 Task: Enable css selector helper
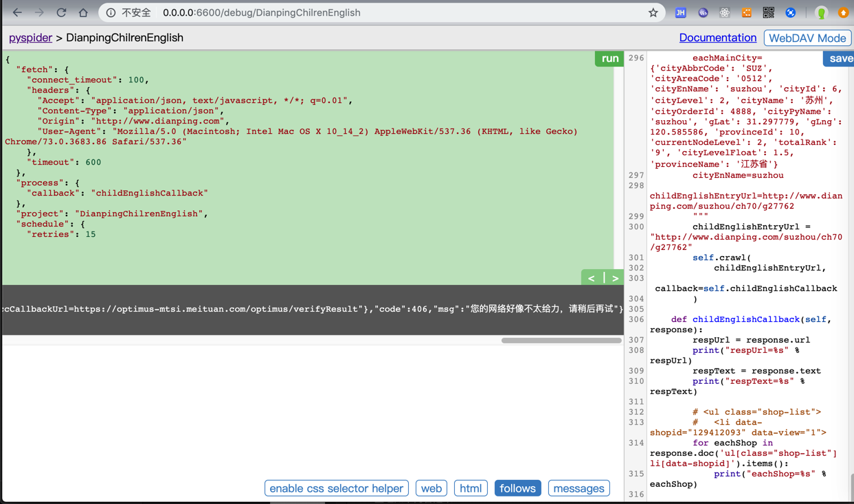(337, 488)
